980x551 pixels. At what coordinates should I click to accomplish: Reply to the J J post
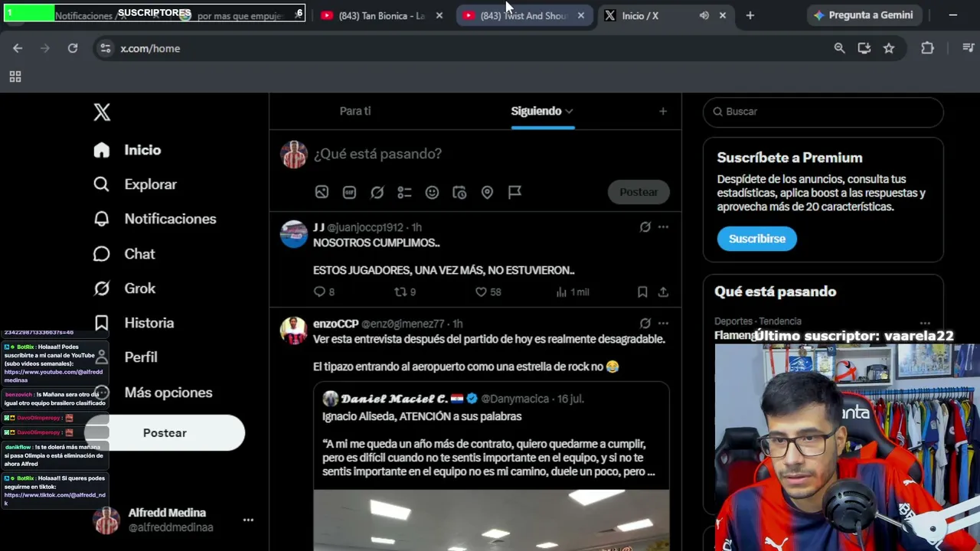[x=324, y=292]
